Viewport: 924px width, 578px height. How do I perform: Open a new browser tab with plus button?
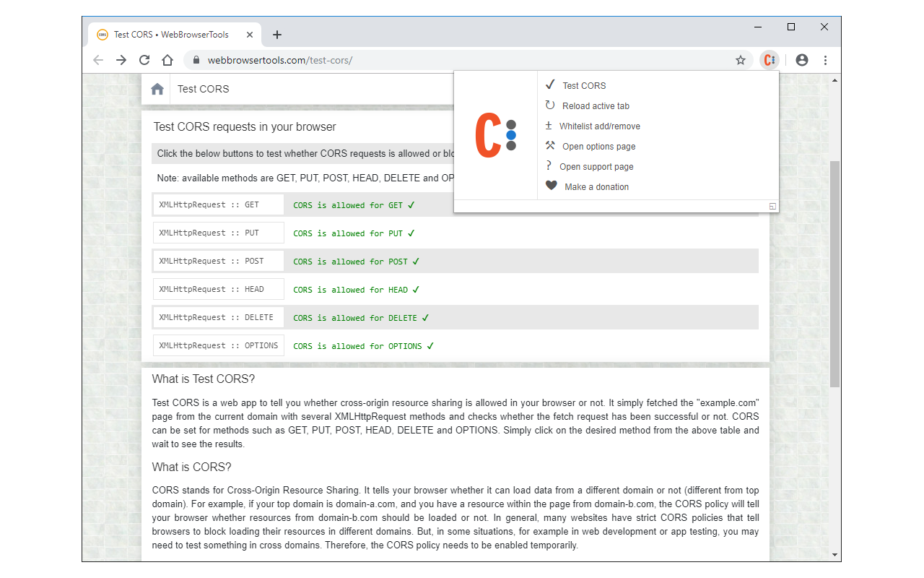tap(277, 34)
